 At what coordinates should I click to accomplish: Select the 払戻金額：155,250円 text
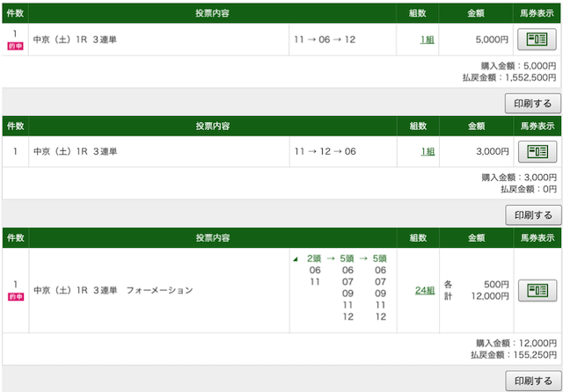514,355
